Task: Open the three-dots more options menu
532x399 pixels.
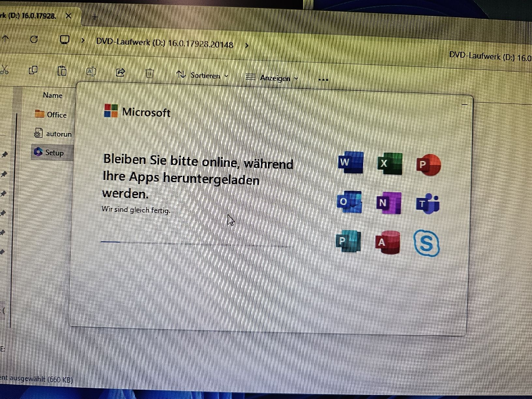Action: (x=323, y=80)
